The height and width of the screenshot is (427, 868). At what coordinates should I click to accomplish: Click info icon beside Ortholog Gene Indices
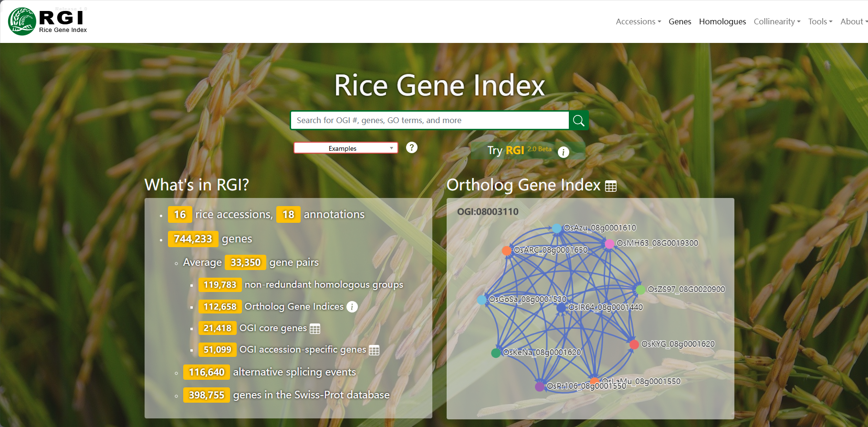click(x=352, y=307)
